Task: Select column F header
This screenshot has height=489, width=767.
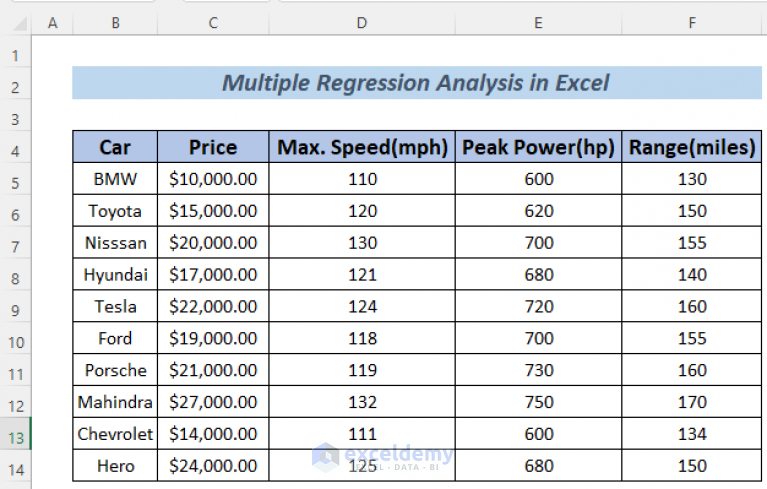Action: 692,22
